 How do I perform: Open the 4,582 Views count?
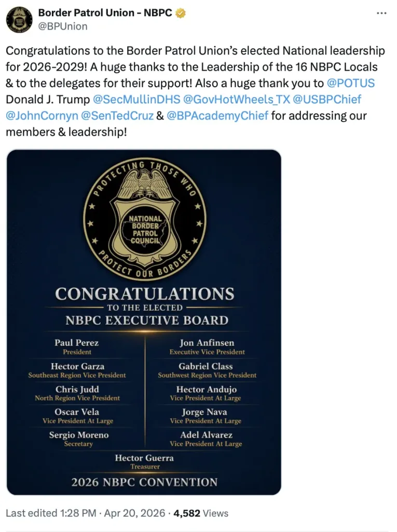point(201,513)
